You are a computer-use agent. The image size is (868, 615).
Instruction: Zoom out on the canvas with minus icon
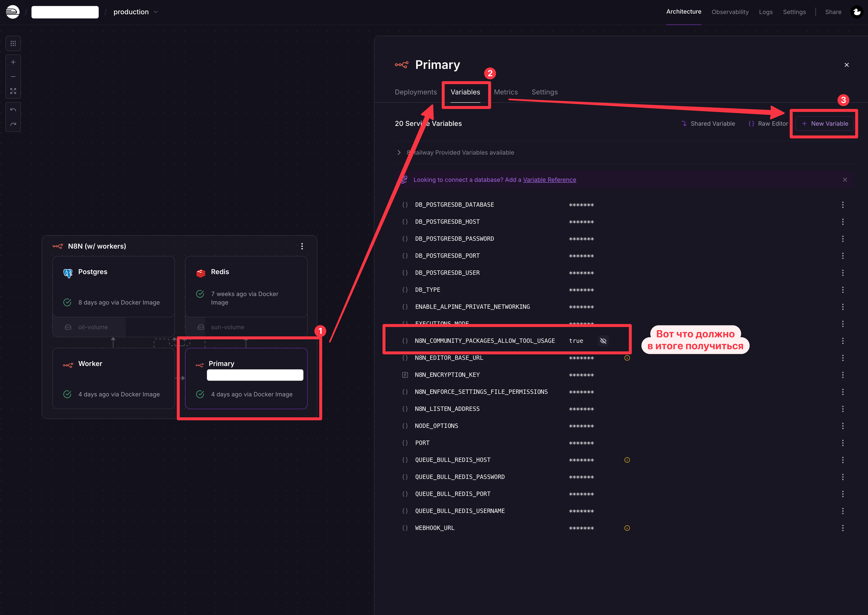click(13, 77)
